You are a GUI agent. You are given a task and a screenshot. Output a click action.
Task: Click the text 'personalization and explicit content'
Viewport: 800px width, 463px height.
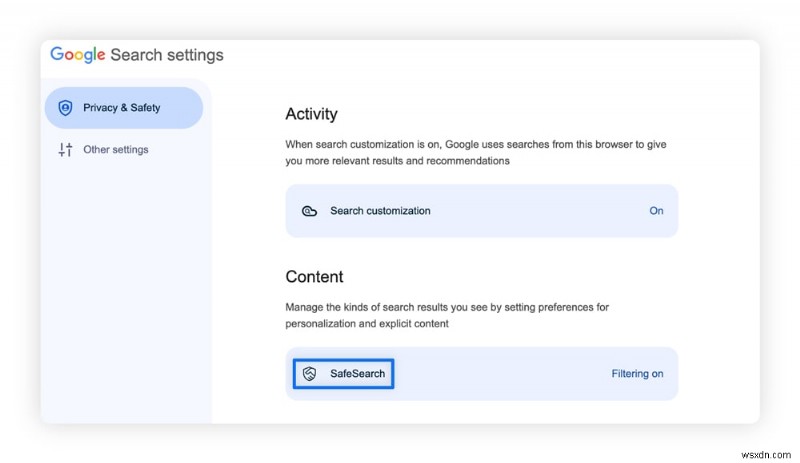click(x=367, y=324)
